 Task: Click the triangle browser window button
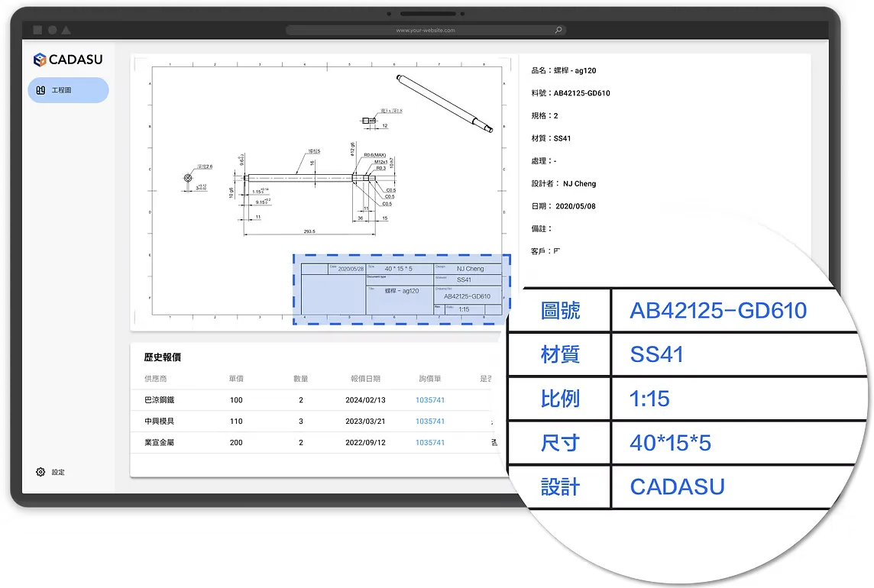[66, 30]
